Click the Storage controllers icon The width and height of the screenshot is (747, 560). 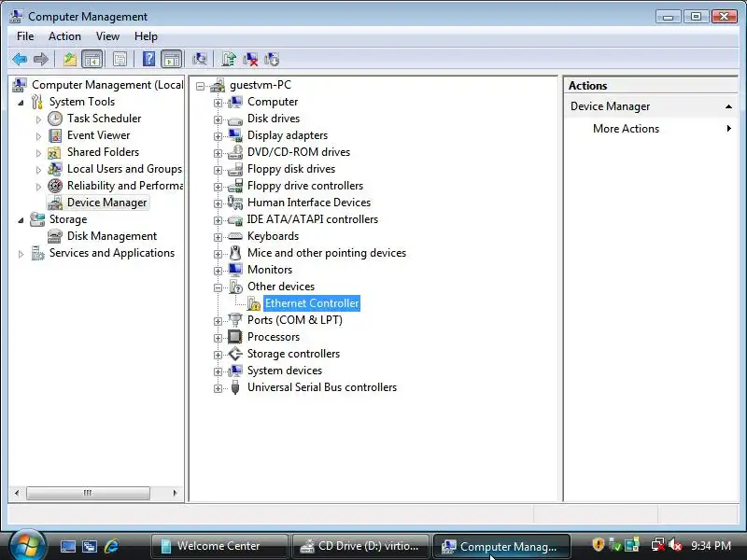point(235,354)
